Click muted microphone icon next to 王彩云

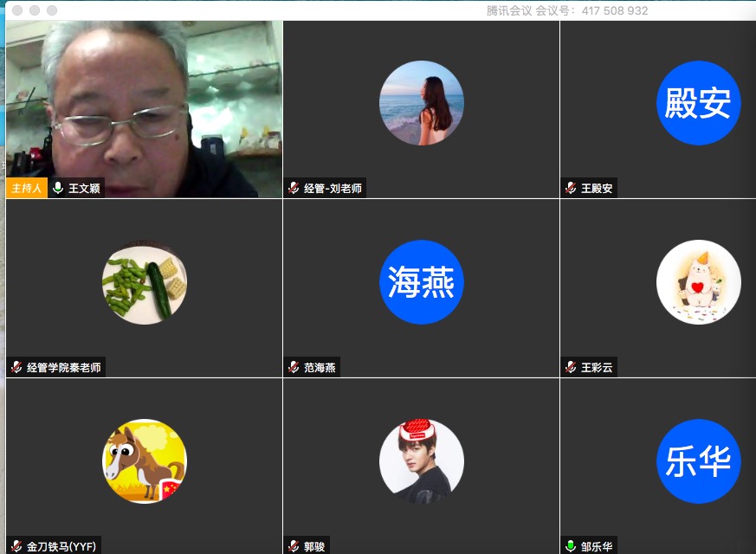tap(571, 367)
